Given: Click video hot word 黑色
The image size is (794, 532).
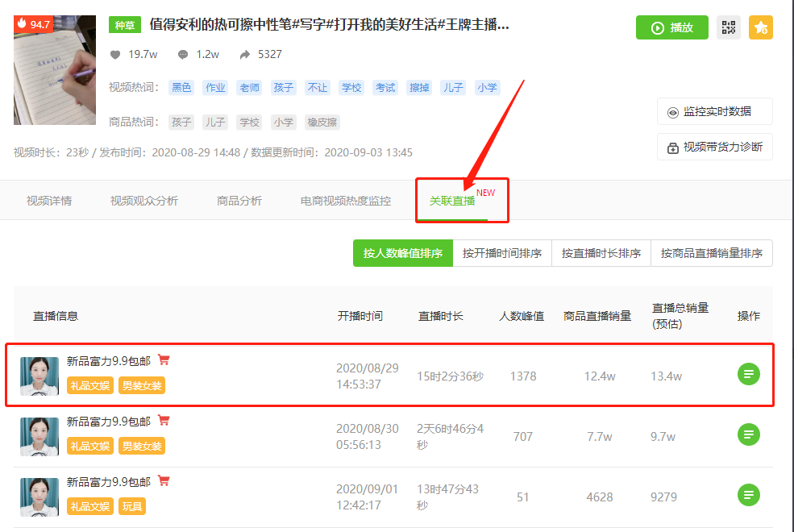Looking at the screenshot, I should pyautogui.click(x=181, y=88).
